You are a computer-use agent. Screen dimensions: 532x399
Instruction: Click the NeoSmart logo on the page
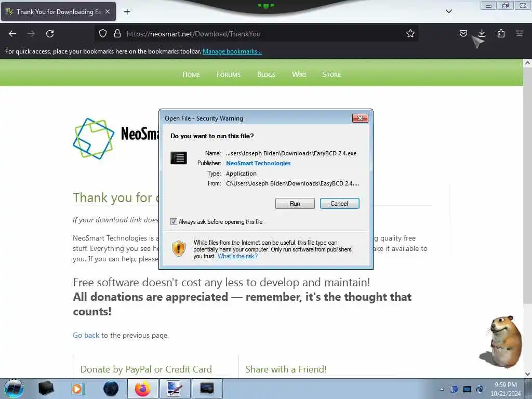[94, 138]
